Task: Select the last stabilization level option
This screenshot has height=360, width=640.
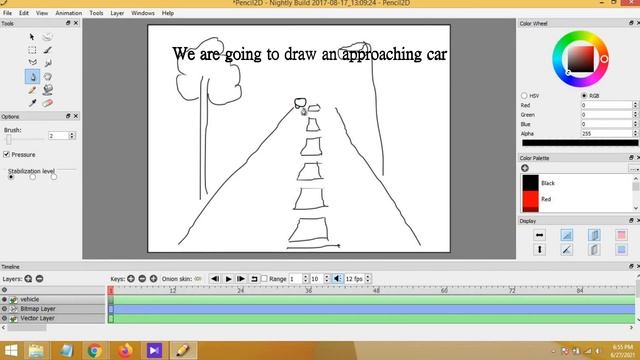Action: pos(53,177)
